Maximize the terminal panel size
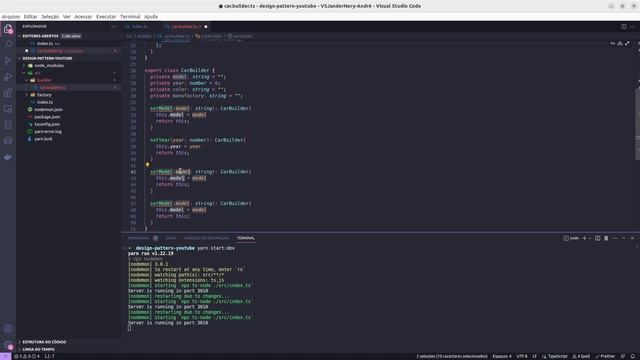Image resolution: width=640 pixels, height=360 pixels. pos(623,238)
